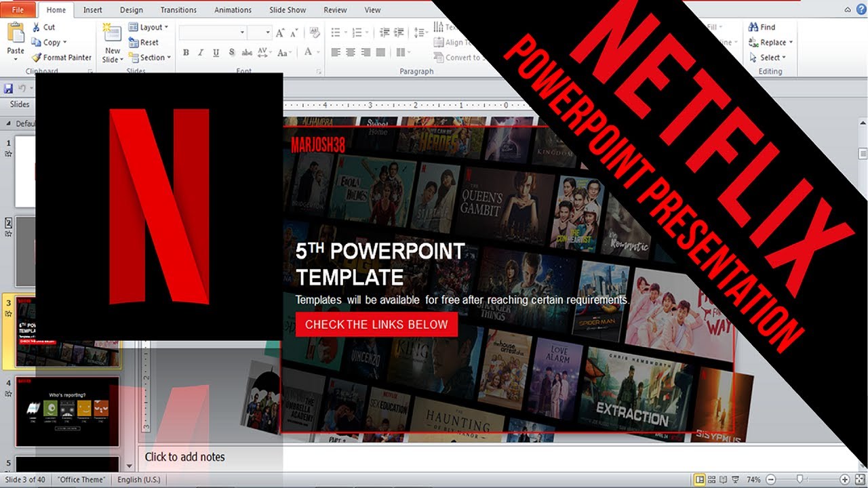Viewport: 868px width, 488px height.
Task: Select Normal view in status bar
Action: coord(700,480)
